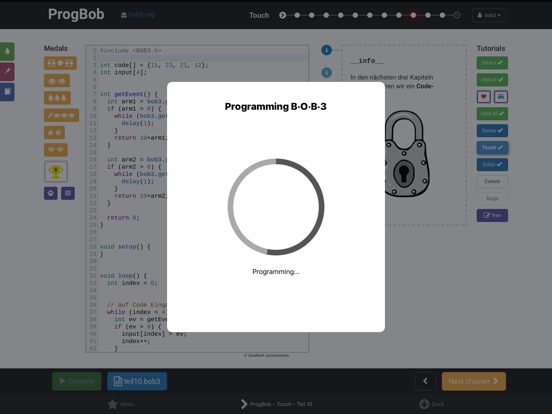This screenshot has width=552, height=414.
Task: Click the Dock download icon
Action: 424,404
